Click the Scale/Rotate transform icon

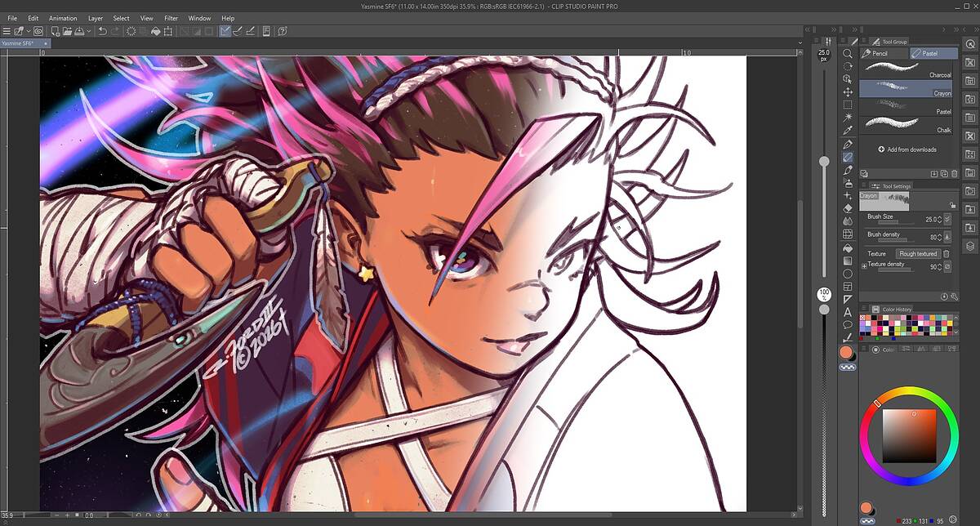click(167, 31)
